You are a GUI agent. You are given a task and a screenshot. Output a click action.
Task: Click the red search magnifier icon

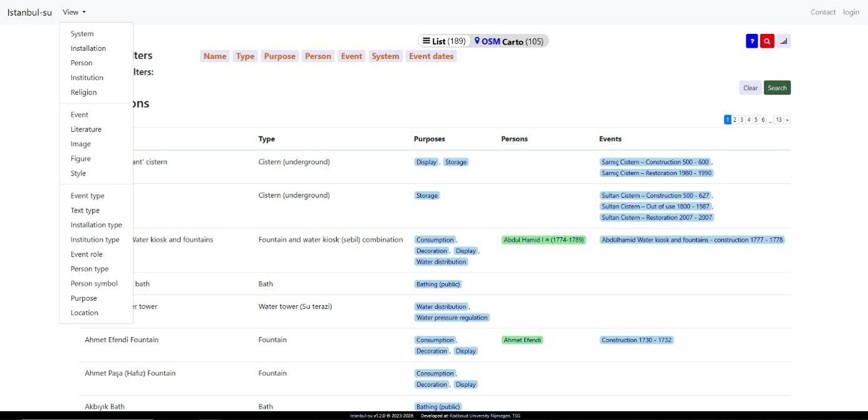(767, 41)
